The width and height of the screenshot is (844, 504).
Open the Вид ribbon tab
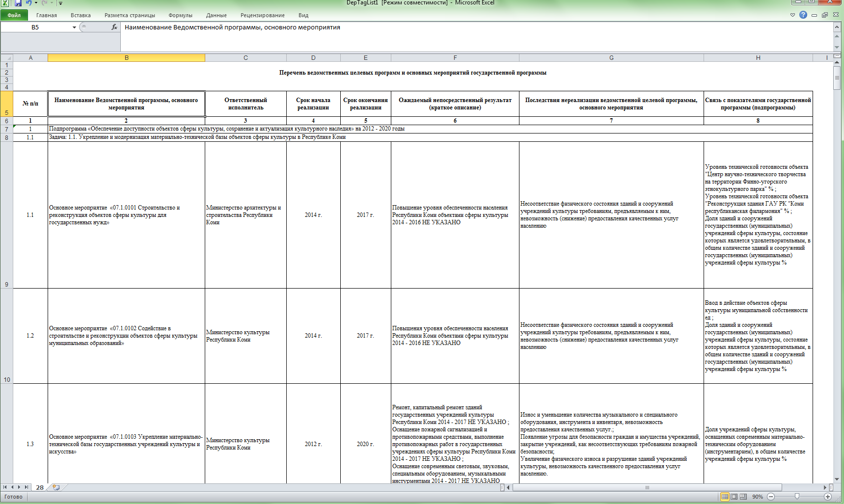(x=303, y=15)
